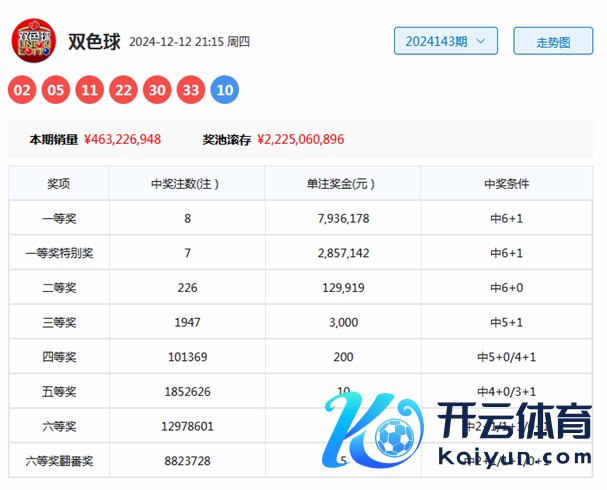Click the 双色球 Union Lotto logo icon
The width and height of the screenshot is (607, 490).
tap(34, 41)
